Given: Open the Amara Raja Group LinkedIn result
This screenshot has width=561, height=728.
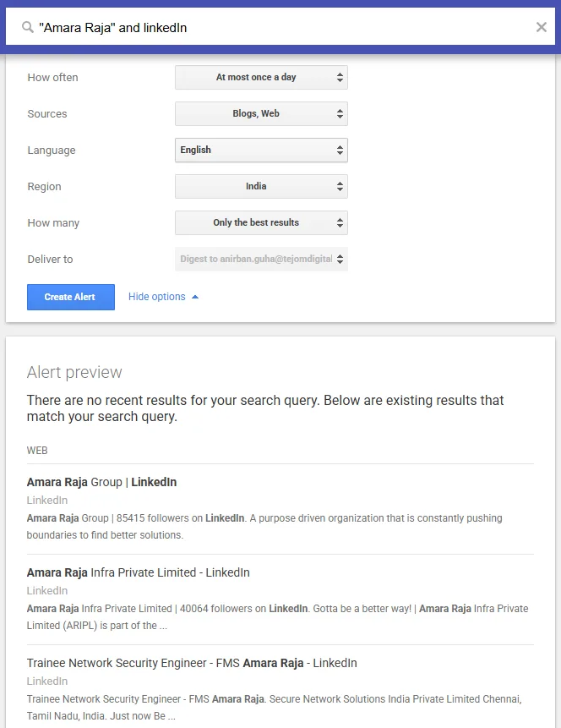Looking at the screenshot, I should (x=101, y=481).
